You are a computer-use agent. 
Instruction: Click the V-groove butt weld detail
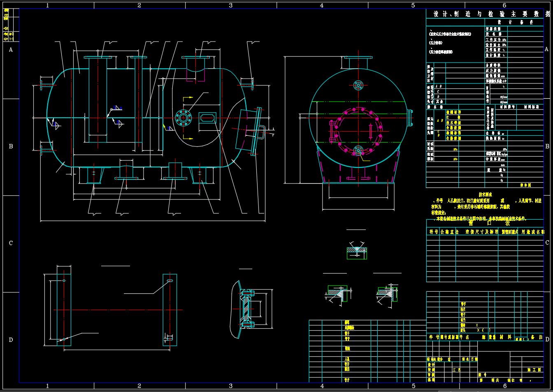356,251
